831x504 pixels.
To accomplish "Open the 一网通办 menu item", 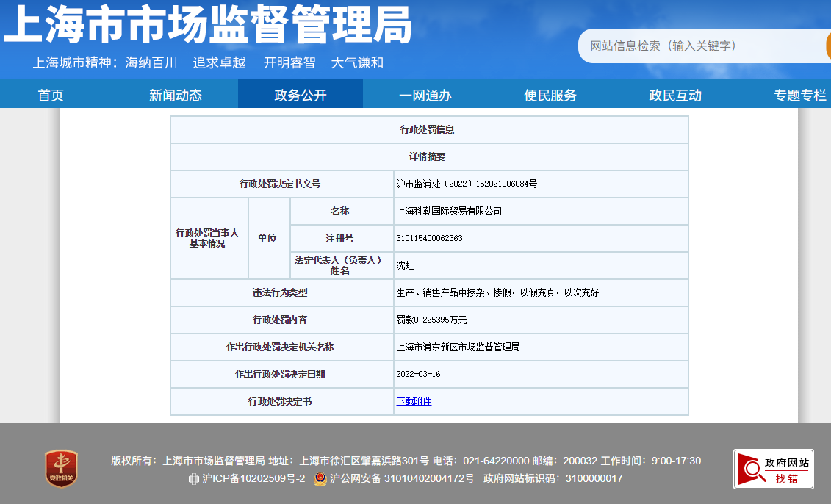I will 423,94.
